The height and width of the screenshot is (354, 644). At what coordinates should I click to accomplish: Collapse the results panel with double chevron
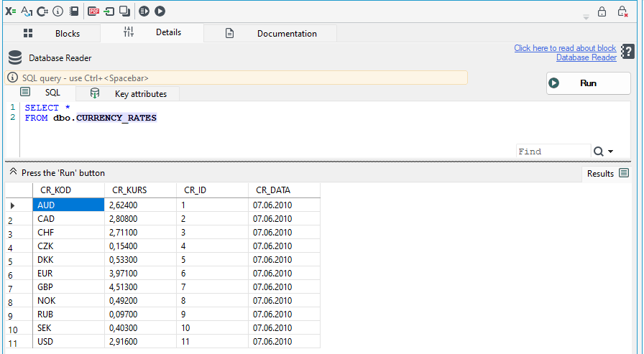tap(13, 172)
